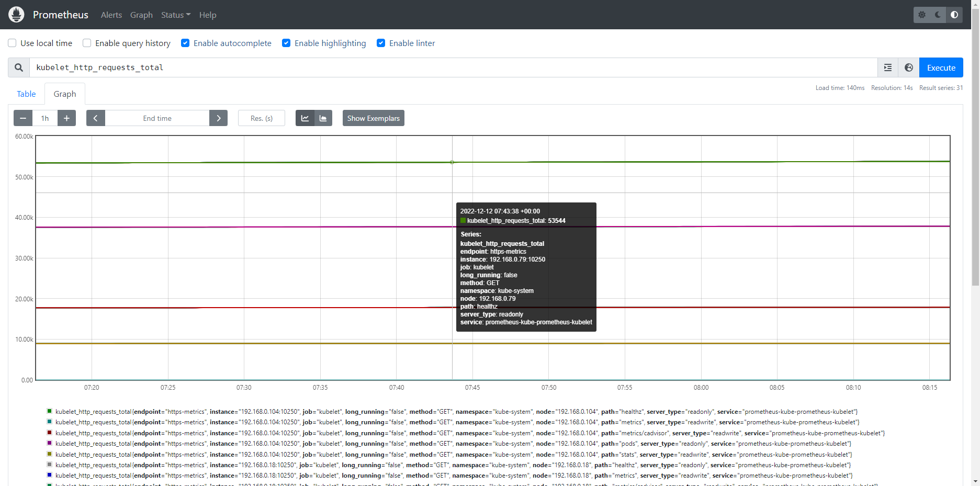
Task: Click the End time input
Action: click(x=157, y=118)
